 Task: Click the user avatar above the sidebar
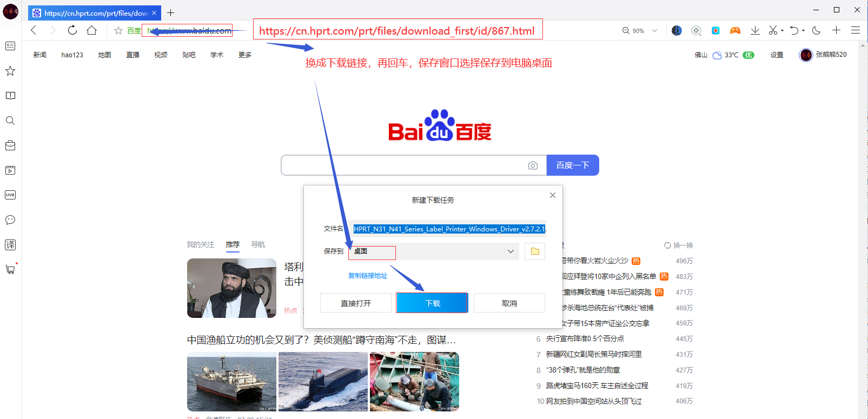point(10,11)
